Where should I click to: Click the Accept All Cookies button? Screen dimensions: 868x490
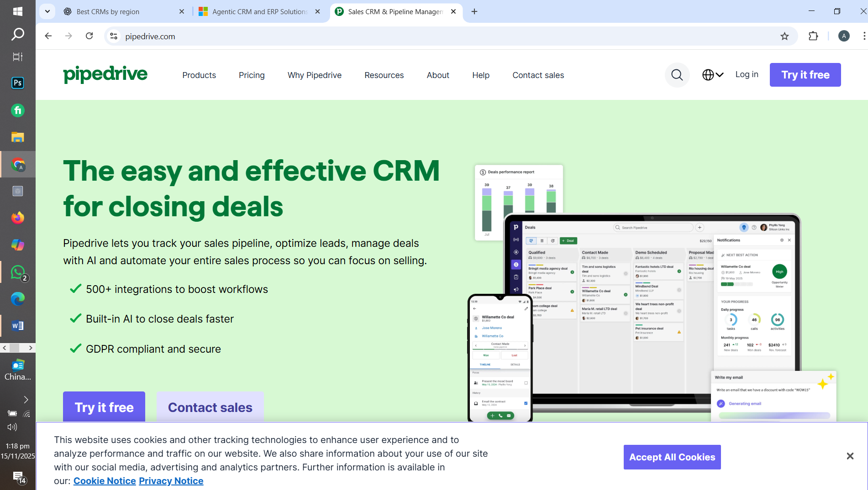point(672,457)
